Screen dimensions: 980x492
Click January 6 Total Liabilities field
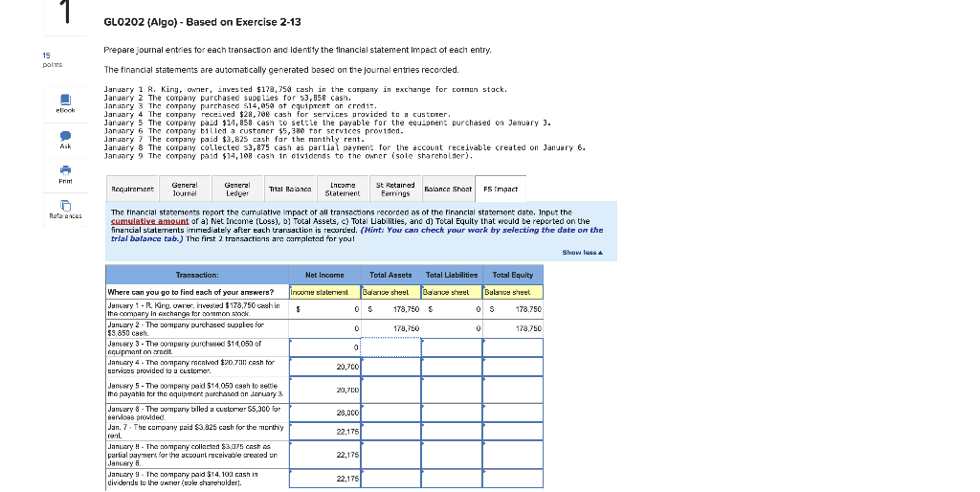(x=452, y=413)
